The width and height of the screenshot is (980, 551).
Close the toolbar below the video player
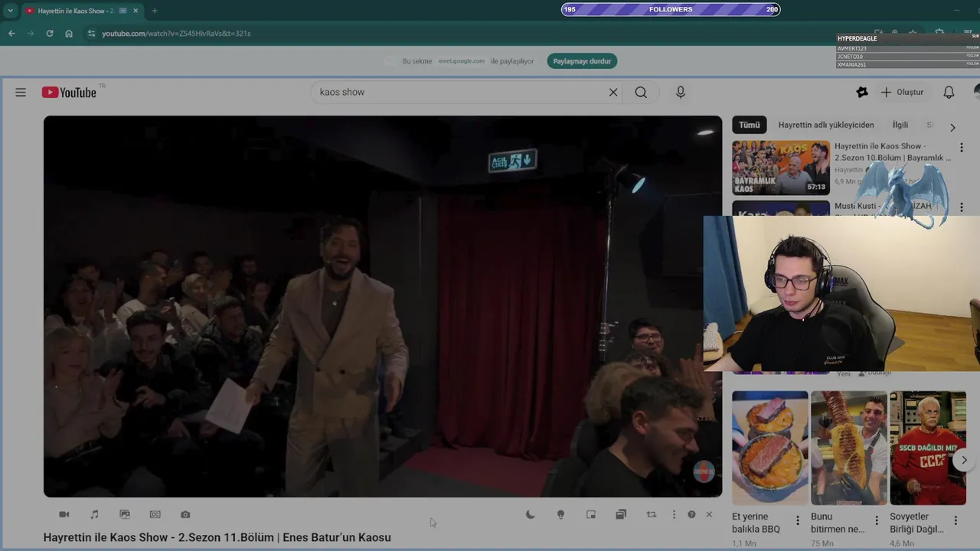tap(709, 514)
